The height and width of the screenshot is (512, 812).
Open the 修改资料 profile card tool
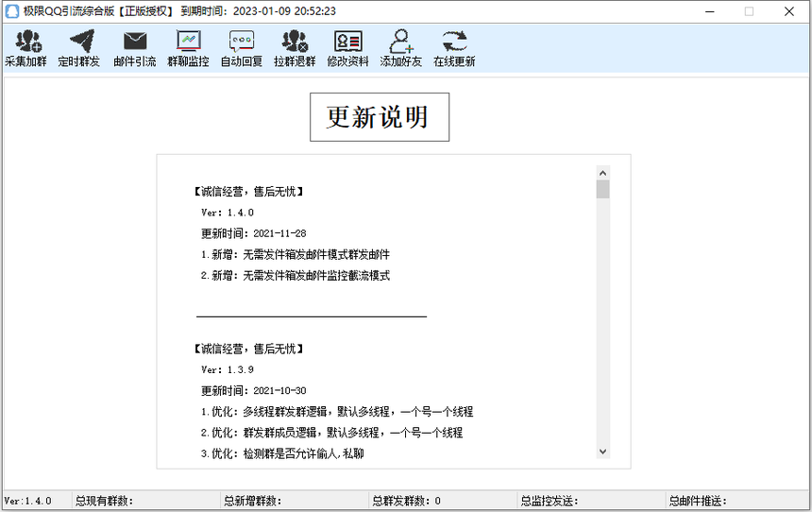point(347,49)
